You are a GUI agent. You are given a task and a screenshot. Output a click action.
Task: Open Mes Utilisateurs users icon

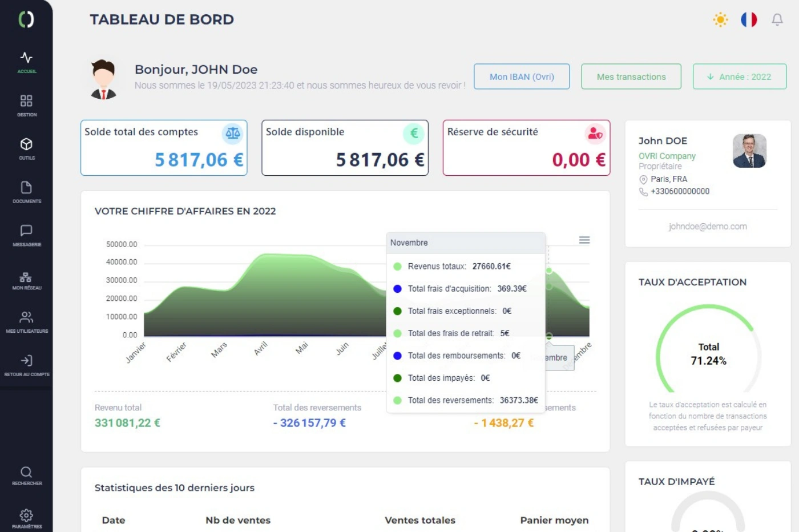(x=26, y=318)
